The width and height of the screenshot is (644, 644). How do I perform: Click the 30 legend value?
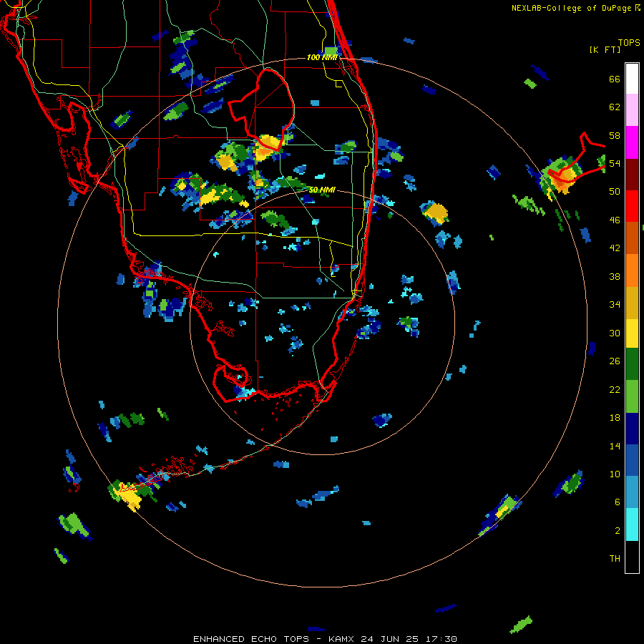(x=615, y=333)
